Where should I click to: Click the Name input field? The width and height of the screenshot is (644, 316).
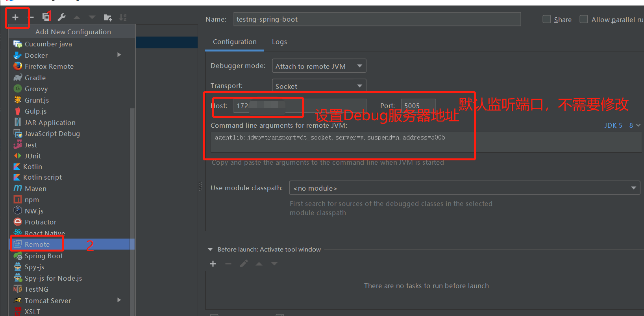[377, 19]
